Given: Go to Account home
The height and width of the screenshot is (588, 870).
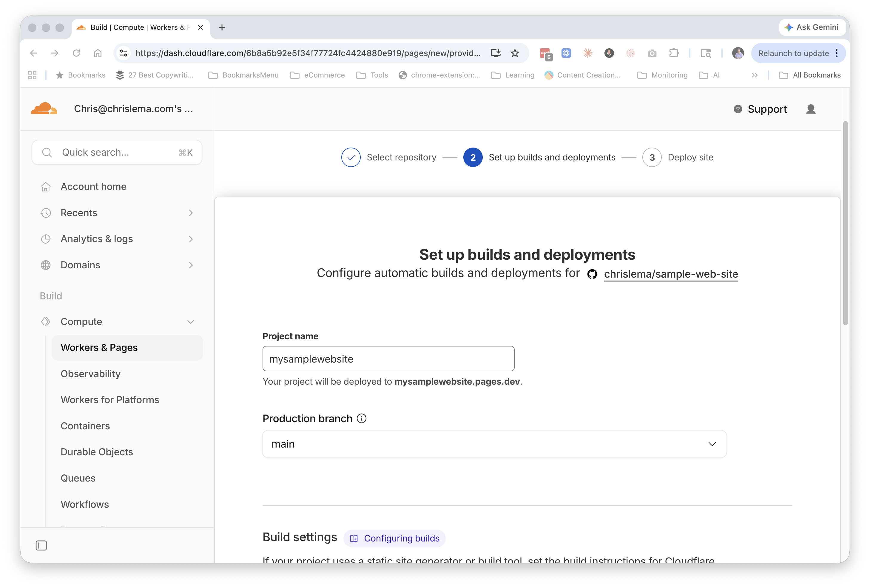Looking at the screenshot, I should pos(94,186).
